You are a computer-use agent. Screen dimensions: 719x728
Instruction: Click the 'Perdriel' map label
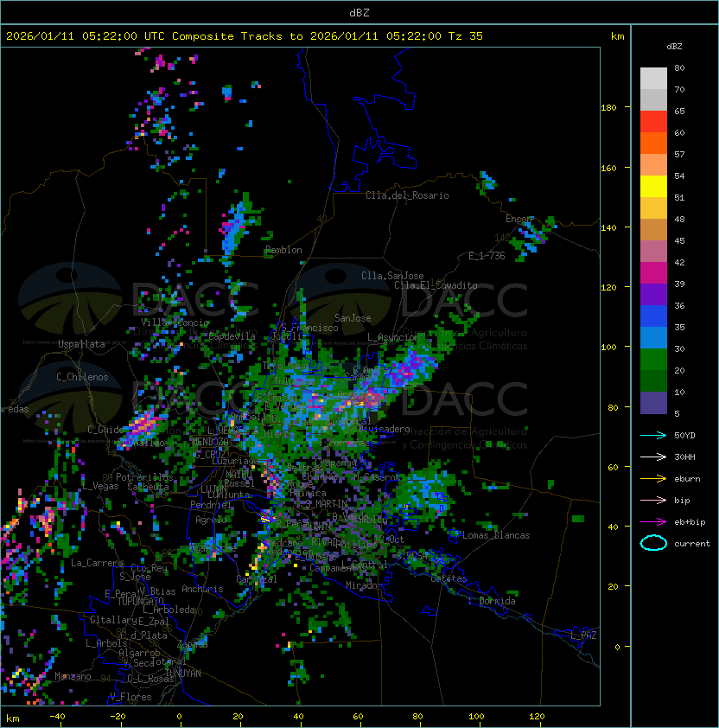pyautogui.click(x=210, y=505)
